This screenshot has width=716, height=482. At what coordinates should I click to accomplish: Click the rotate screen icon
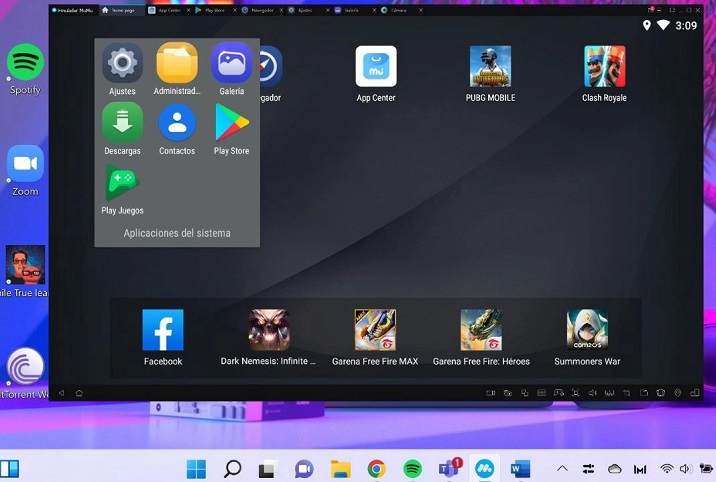pyautogui.click(x=626, y=393)
